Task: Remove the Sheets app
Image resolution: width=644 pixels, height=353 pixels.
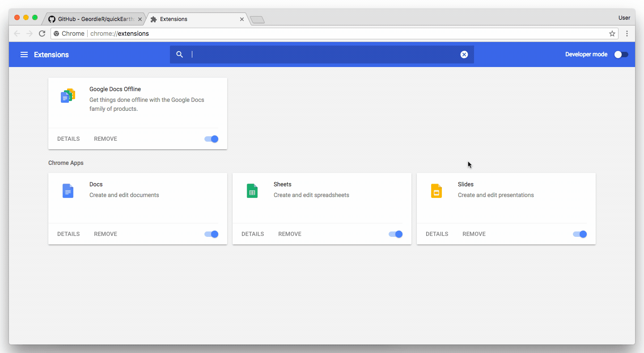Action: pos(290,234)
